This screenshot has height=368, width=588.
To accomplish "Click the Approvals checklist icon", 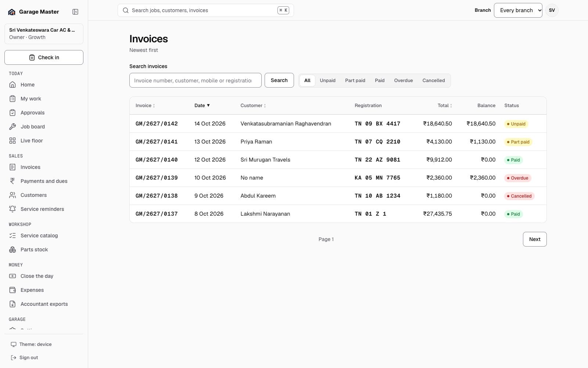I will (12, 113).
